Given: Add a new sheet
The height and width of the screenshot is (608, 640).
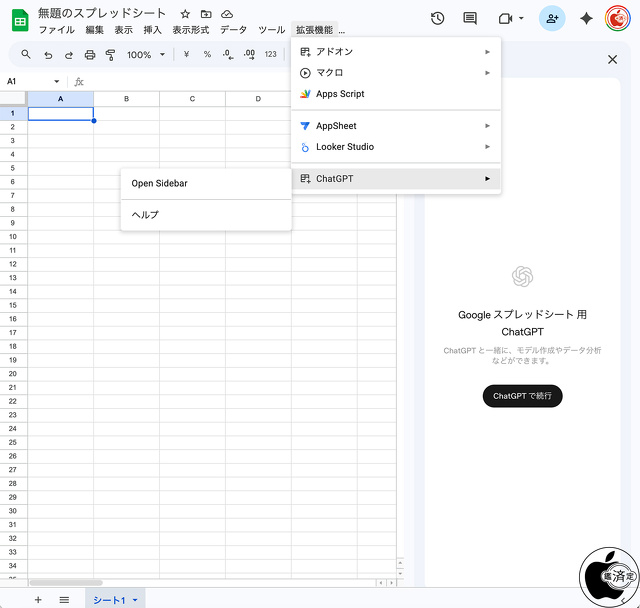Looking at the screenshot, I should tap(38, 599).
